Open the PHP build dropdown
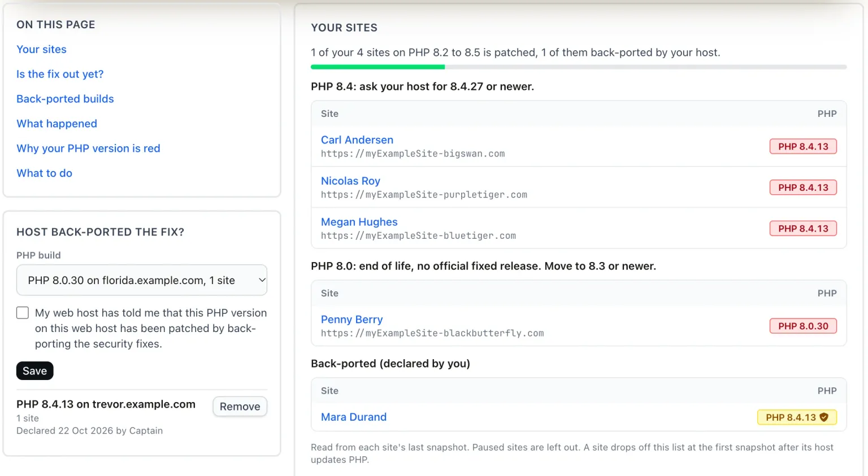Screen dimensions: 868x476 [x=142, y=280]
